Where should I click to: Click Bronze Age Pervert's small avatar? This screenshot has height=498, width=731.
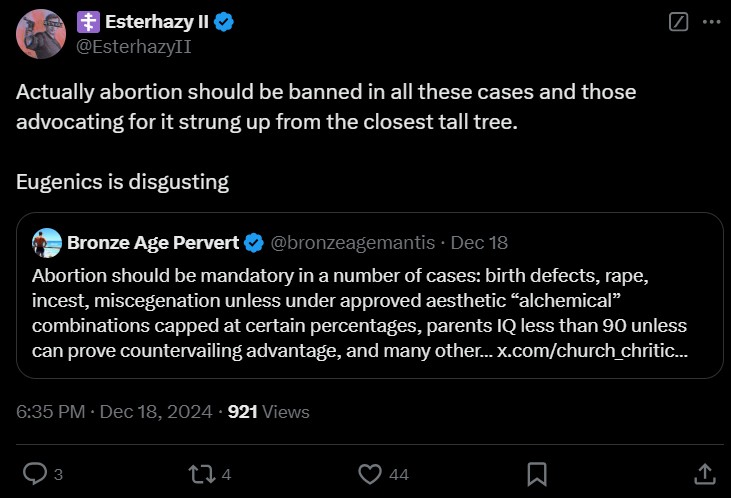coord(46,242)
